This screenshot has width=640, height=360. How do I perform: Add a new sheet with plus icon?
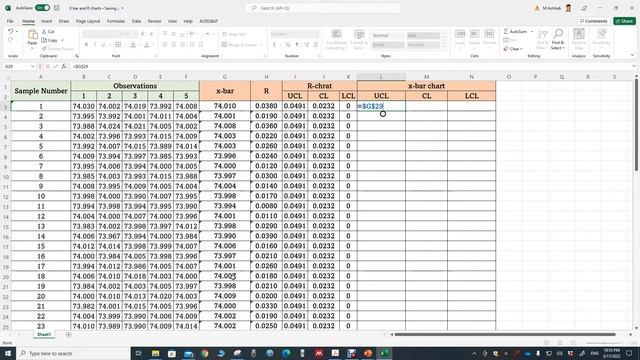(68, 334)
